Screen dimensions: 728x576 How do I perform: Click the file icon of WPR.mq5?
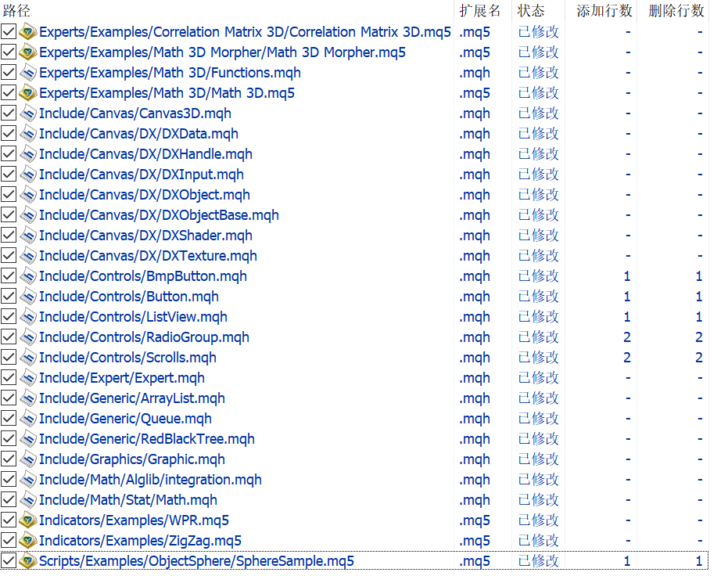tap(28, 520)
